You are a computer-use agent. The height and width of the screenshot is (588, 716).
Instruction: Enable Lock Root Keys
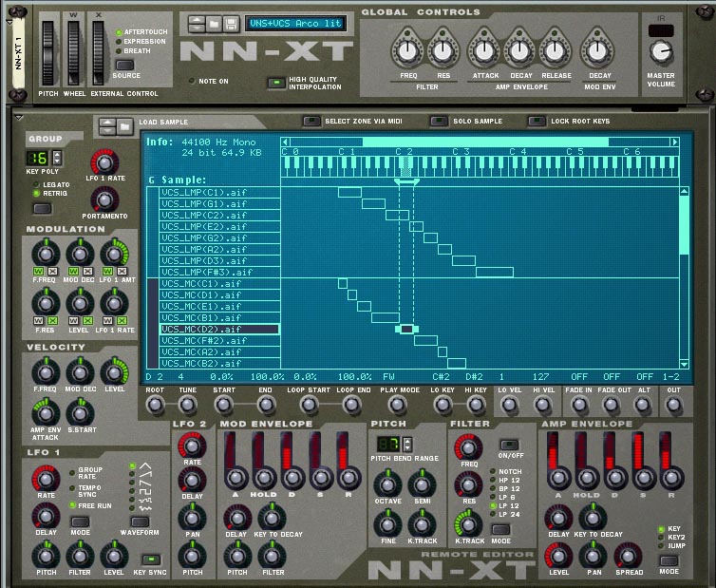537,121
